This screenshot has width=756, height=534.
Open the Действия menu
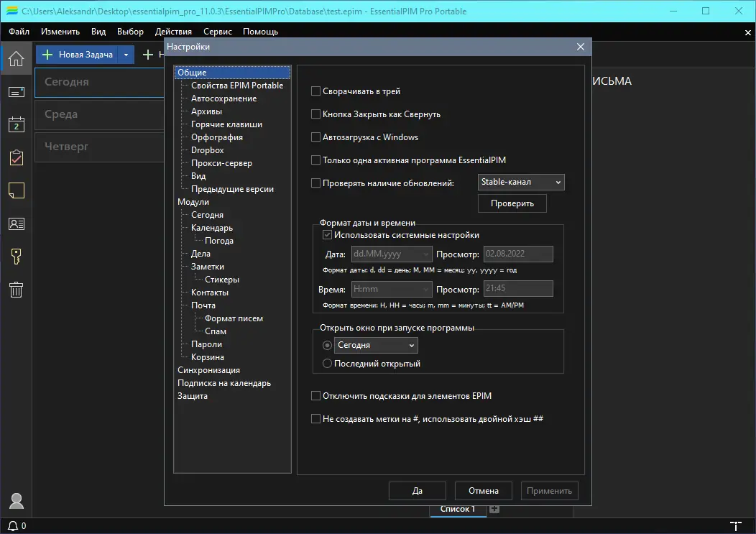click(173, 32)
